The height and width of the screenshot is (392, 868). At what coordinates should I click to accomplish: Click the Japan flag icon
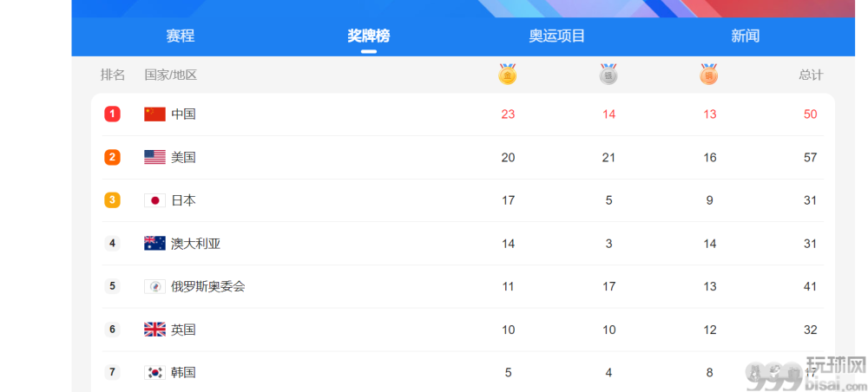(155, 200)
